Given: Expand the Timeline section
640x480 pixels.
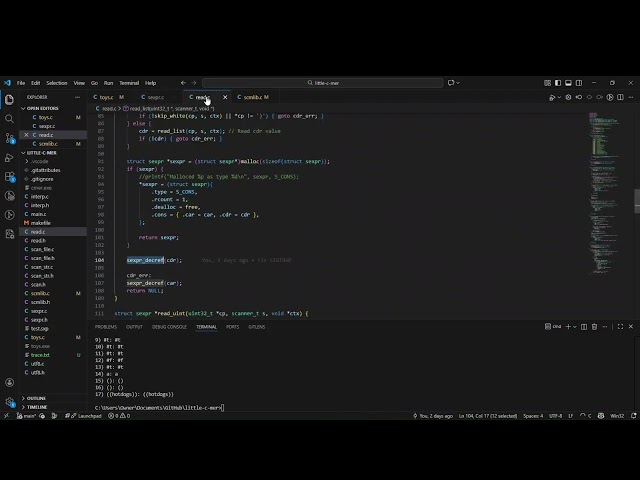Looking at the screenshot, I should coord(36,407).
